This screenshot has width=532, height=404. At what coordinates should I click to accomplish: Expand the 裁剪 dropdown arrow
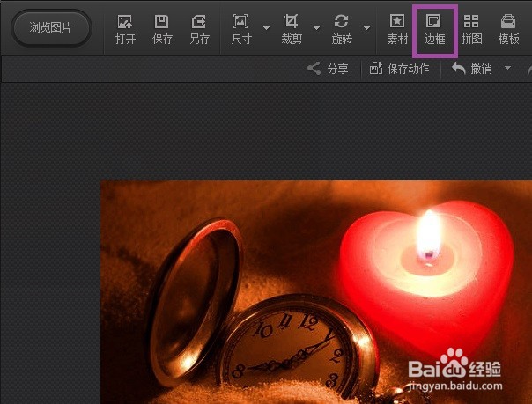click(316, 28)
